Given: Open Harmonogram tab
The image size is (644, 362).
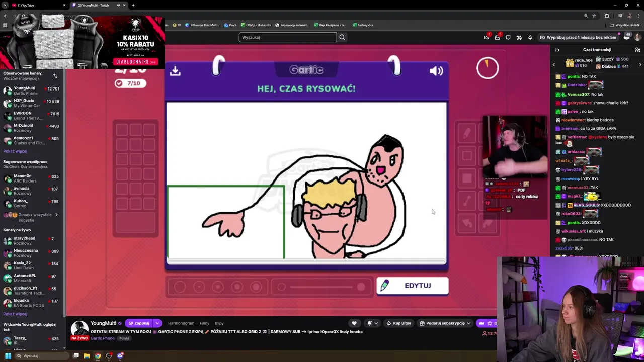Looking at the screenshot, I should (181, 323).
